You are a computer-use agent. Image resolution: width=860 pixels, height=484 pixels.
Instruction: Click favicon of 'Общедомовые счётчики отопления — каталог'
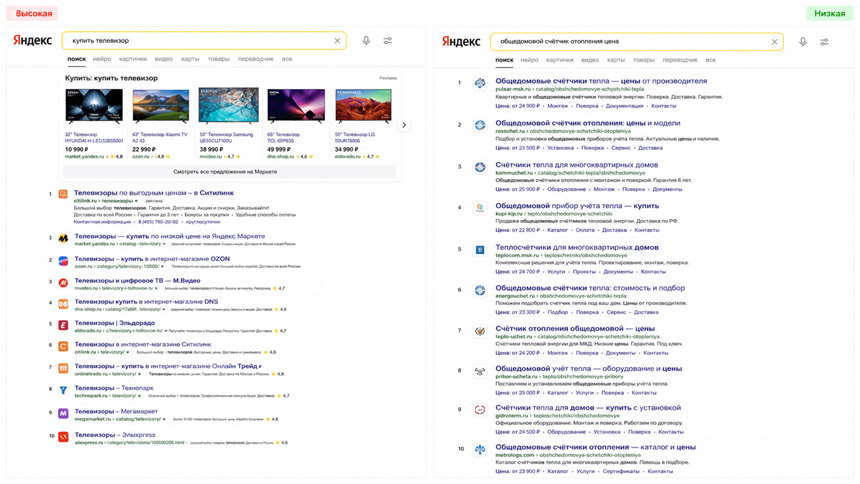click(480, 449)
